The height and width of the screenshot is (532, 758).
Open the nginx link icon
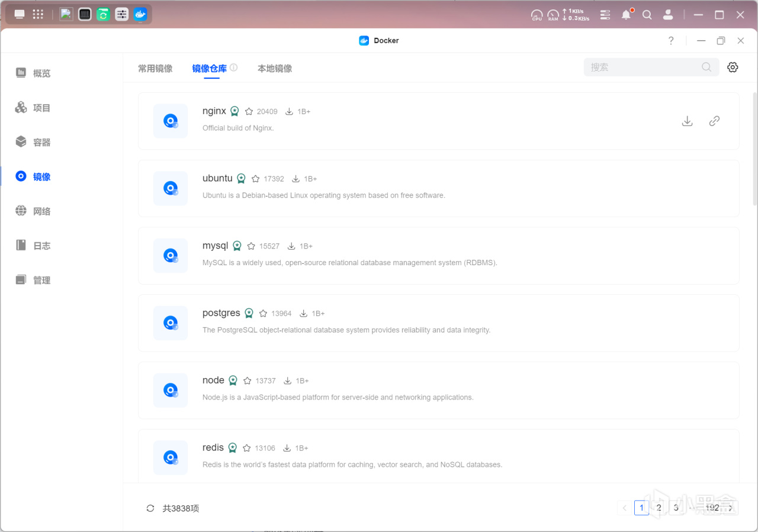point(715,121)
